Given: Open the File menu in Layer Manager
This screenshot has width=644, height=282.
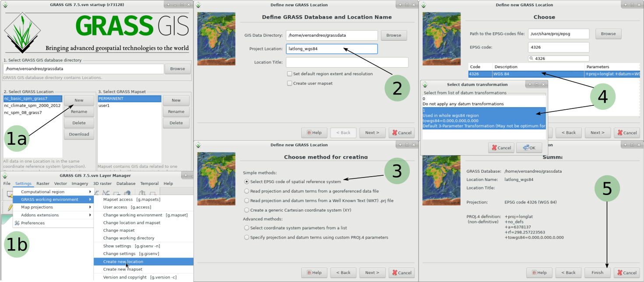Looking at the screenshot, I should coord(7,184).
